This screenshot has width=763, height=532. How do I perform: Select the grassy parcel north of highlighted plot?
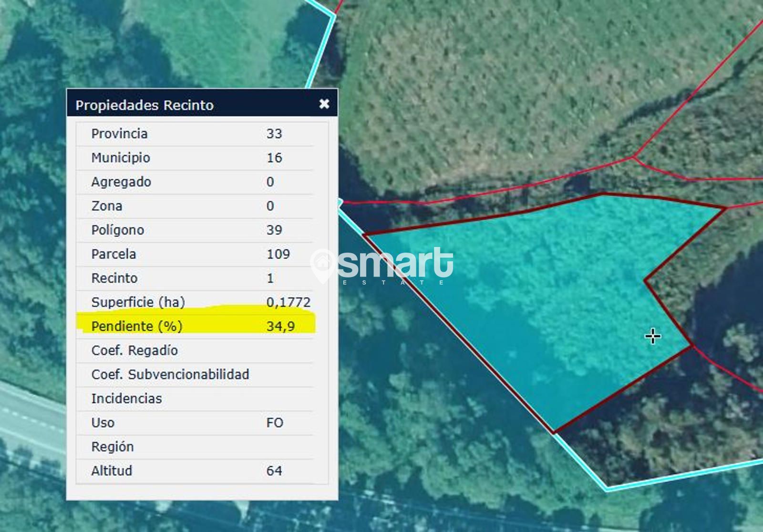click(501, 95)
